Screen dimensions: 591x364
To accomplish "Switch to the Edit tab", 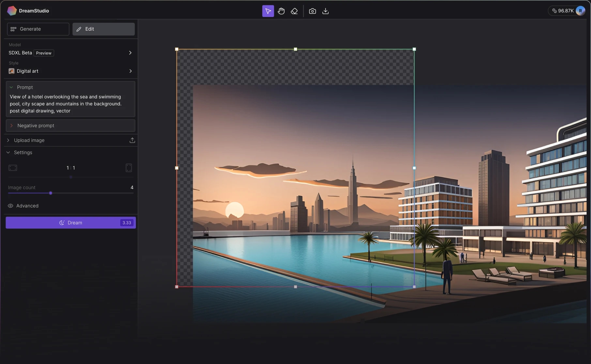I will (x=103, y=29).
